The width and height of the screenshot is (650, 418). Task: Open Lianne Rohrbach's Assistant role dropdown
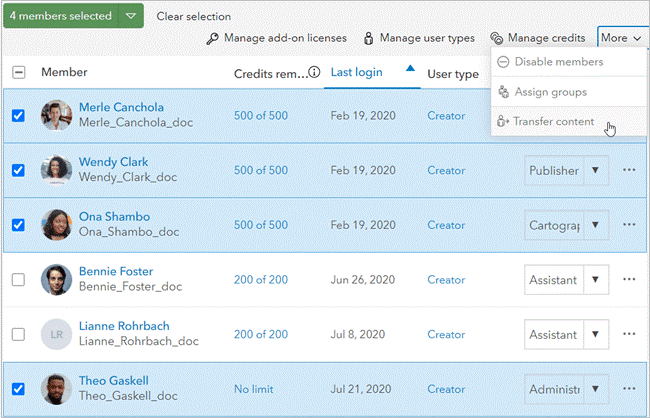[x=596, y=334]
